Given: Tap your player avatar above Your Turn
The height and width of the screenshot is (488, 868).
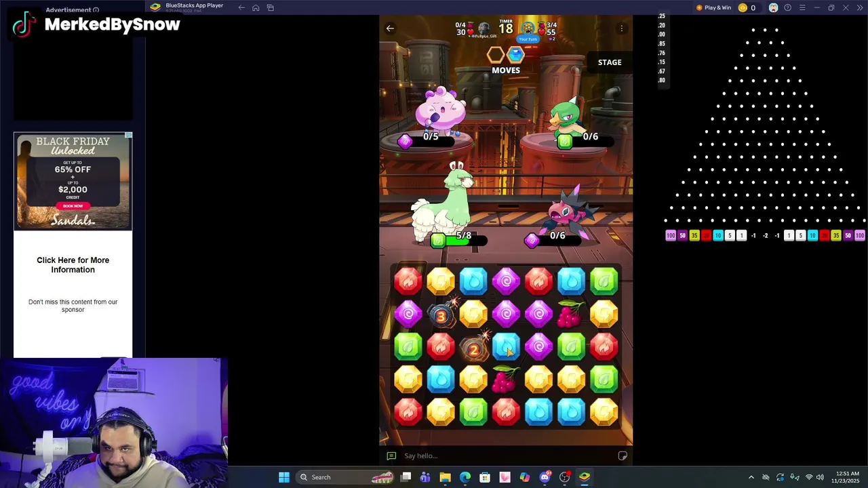Looking at the screenshot, I should pyautogui.click(x=528, y=28).
